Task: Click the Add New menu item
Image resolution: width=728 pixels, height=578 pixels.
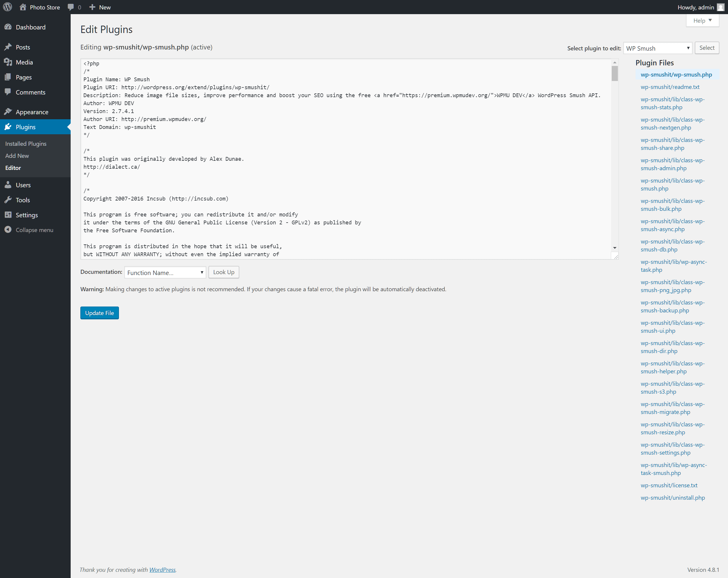Action: pyautogui.click(x=16, y=155)
